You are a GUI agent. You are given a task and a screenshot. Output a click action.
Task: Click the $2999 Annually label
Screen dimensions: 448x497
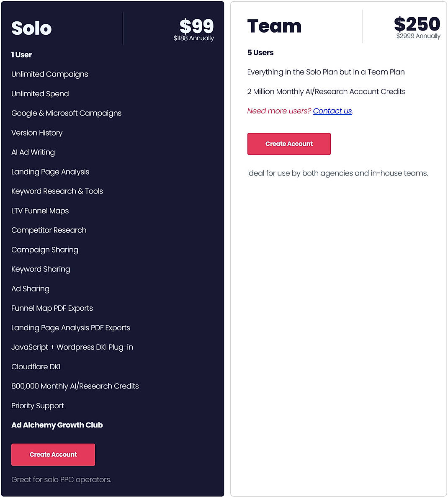pos(418,36)
